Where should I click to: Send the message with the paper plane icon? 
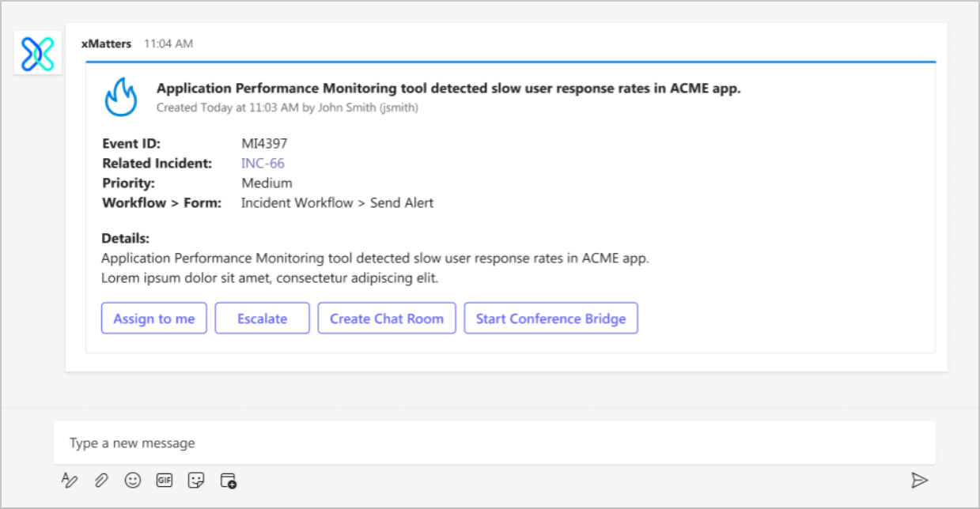tap(920, 480)
